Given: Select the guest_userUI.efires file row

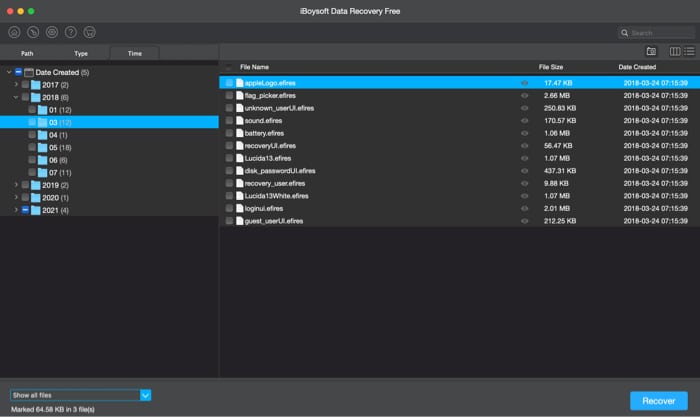Looking at the screenshot, I should 459,221.
